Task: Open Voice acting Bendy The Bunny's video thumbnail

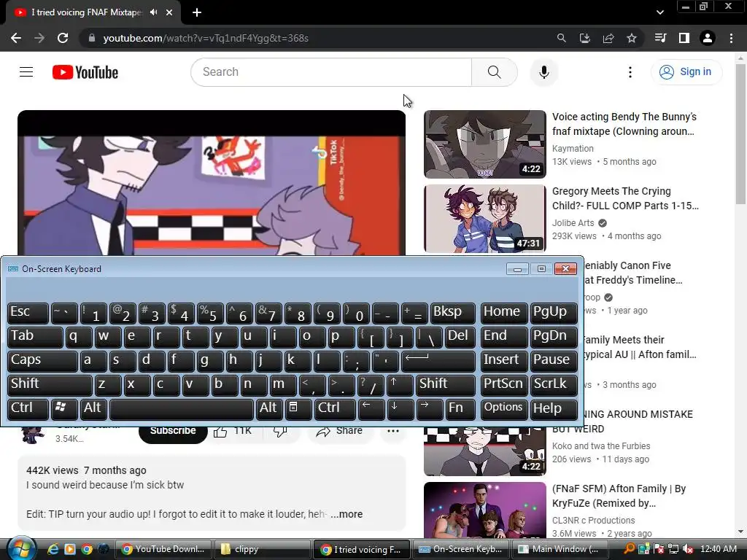Action: pos(485,144)
